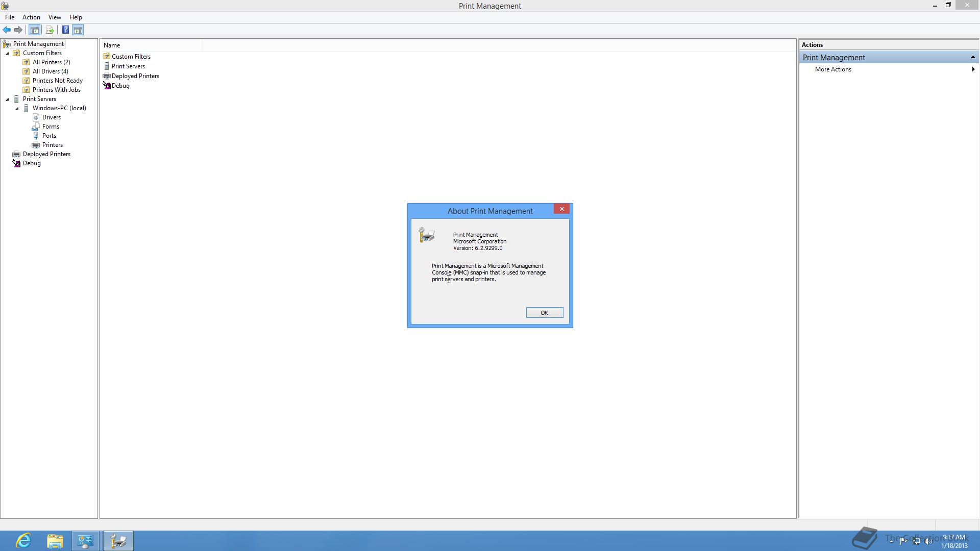980x551 pixels.
Task: Click the volume icon in system tray
Action: 928,541
